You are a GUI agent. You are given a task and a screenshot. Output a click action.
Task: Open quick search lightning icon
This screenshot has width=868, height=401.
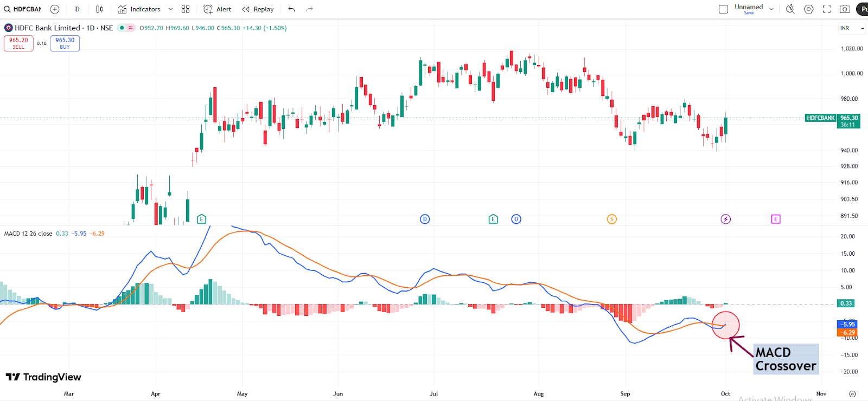point(790,9)
